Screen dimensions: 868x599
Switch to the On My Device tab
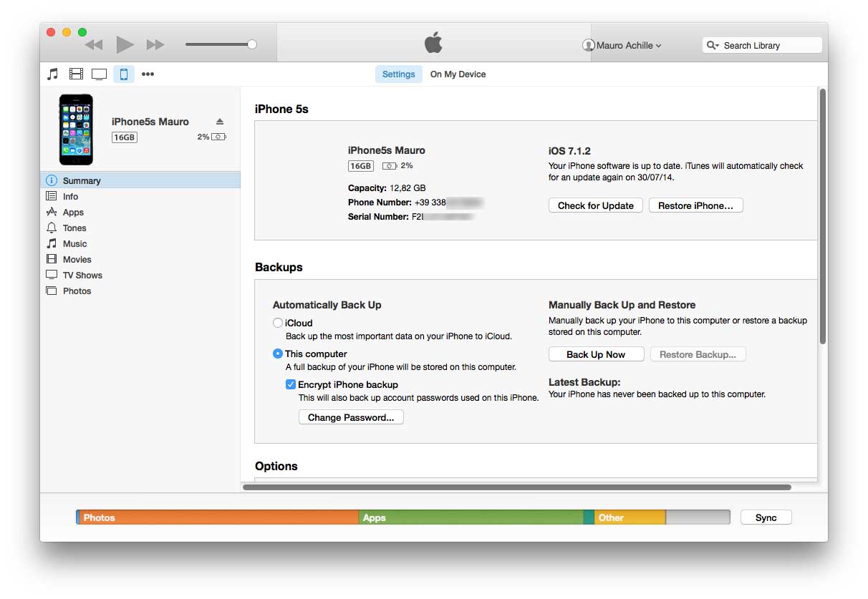pyautogui.click(x=458, y=74)
